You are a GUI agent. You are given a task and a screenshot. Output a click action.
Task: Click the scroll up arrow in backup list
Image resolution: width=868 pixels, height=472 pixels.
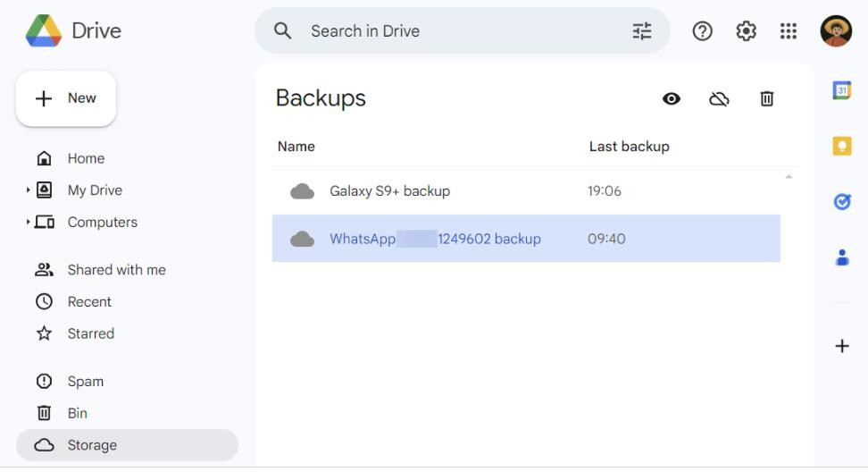pos(789,177)
